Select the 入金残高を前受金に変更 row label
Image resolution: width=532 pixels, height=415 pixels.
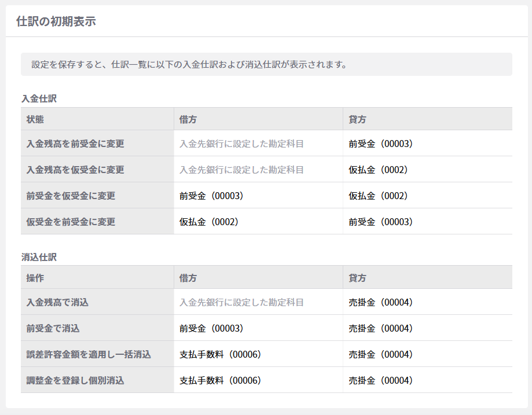tap(75, 144)
